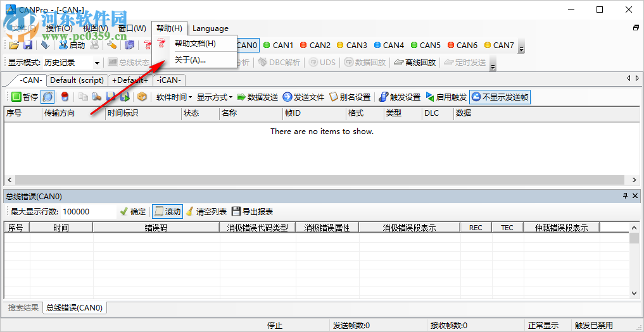Screen dimensions: 644x332
Task: Close the 帮助(H) menu header
Action: click(169, 28)
